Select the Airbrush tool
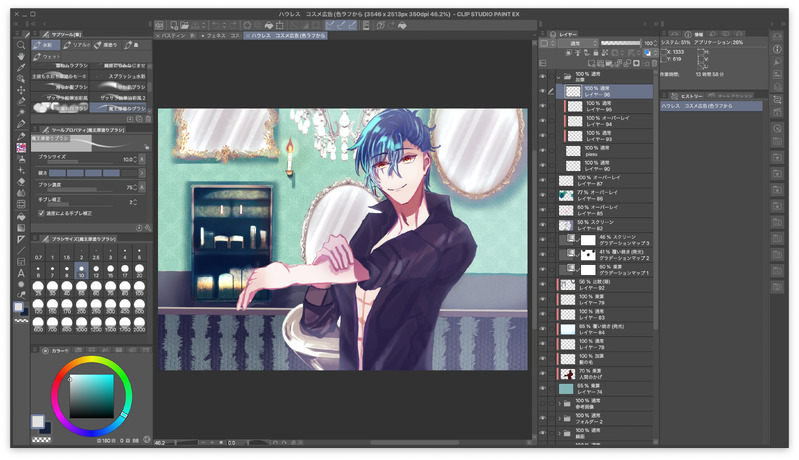The image size is (799, 460). click(x=21, y=159)
